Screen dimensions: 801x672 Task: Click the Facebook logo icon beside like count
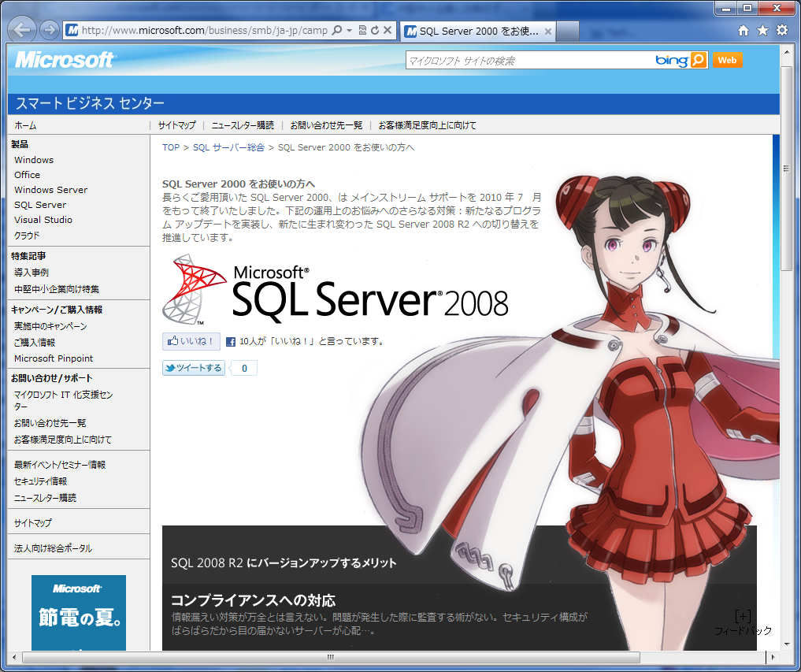(231, 342)
